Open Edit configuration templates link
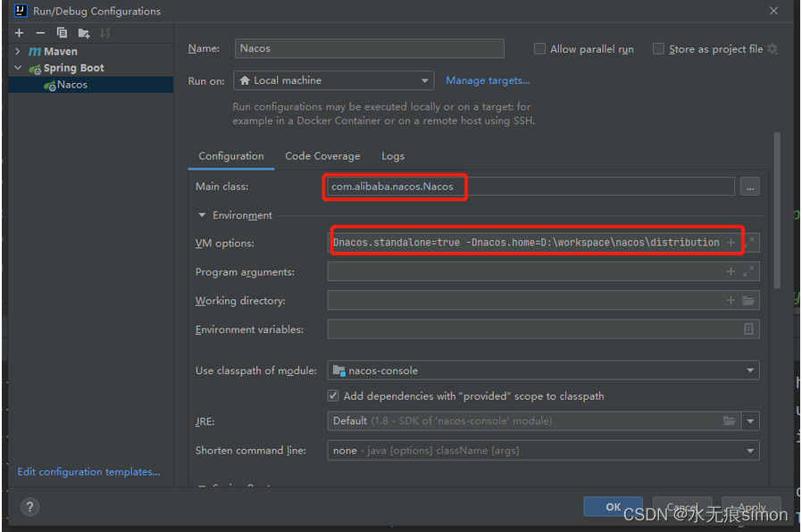Image resolution: width=802 pixels, height=532 pixels. (x=88, y=471)
